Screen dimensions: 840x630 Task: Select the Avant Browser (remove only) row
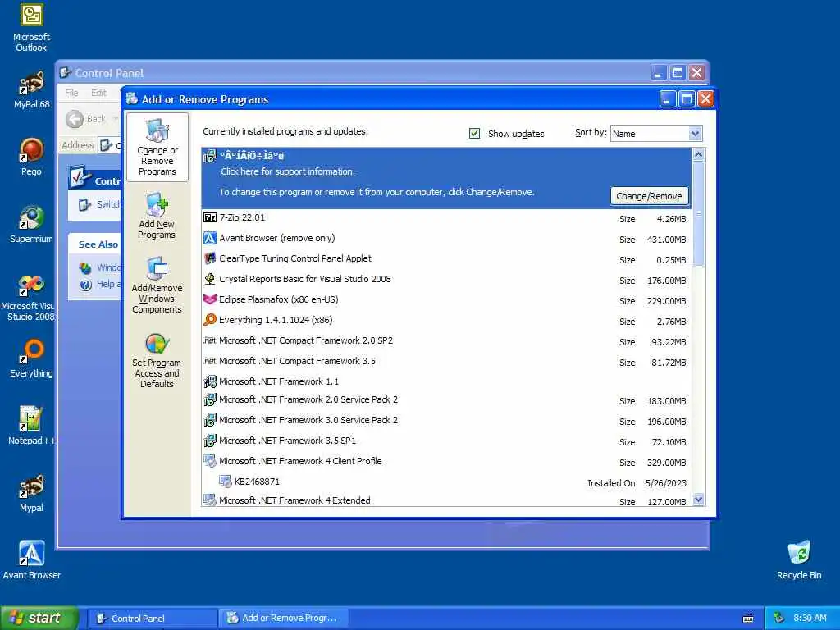point(446,239)
